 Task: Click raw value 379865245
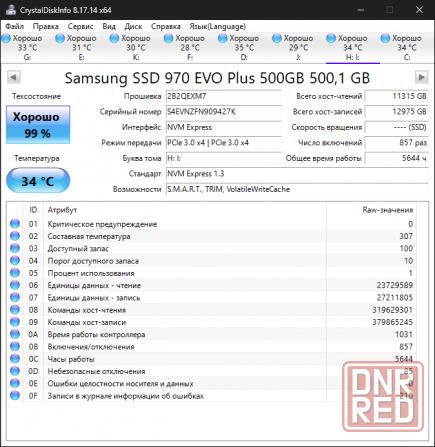(392, 322)
